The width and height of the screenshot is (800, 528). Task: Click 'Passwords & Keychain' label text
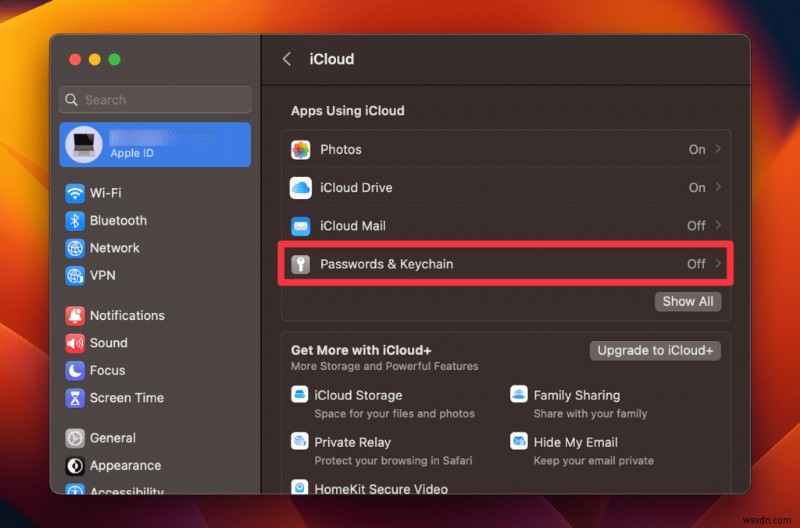[387, 264]
